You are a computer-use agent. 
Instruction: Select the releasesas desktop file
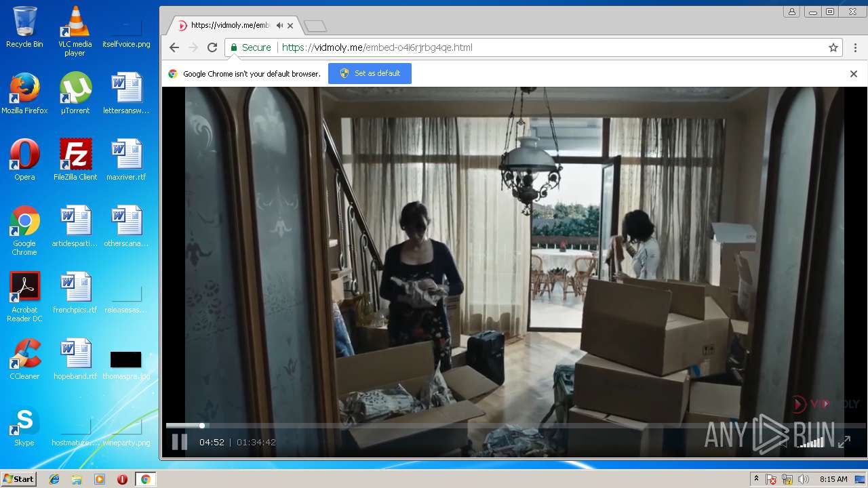point(126,297)
